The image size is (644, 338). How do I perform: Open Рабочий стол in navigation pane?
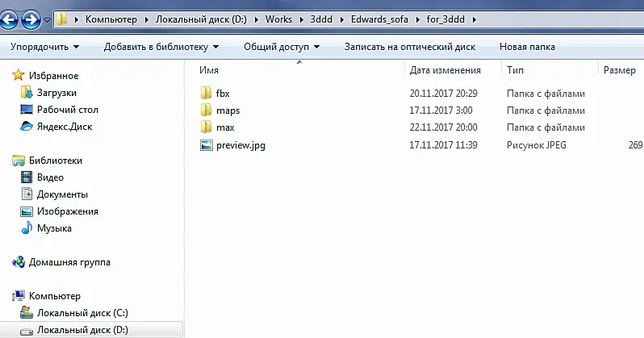coord(67,110)
